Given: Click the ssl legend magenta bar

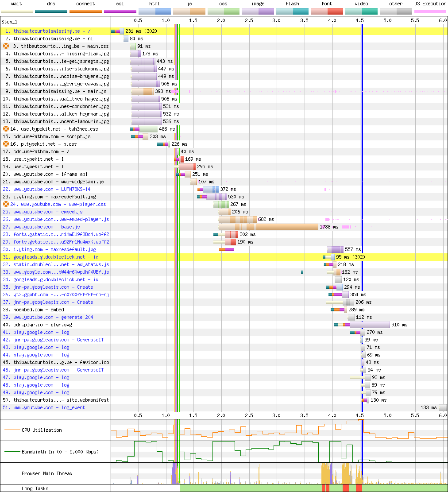Looking at the screenshot, I should [x=120, y=12].
